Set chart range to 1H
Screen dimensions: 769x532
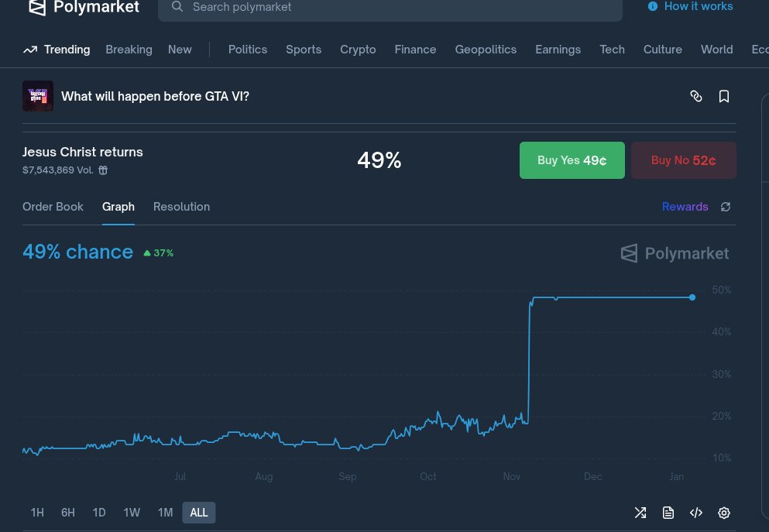[37, 513]
